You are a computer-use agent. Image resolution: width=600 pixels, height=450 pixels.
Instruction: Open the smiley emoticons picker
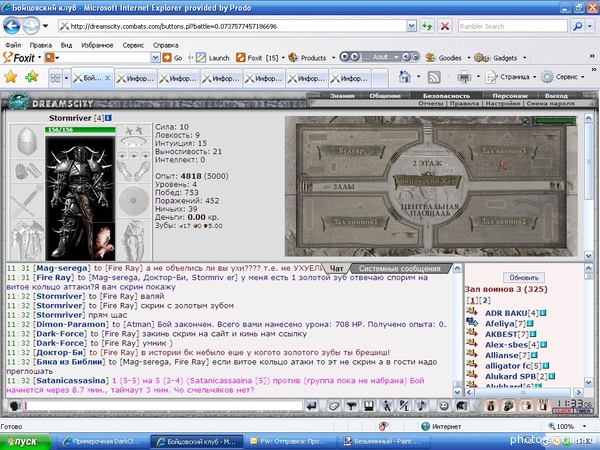click(x=444, y=406)
